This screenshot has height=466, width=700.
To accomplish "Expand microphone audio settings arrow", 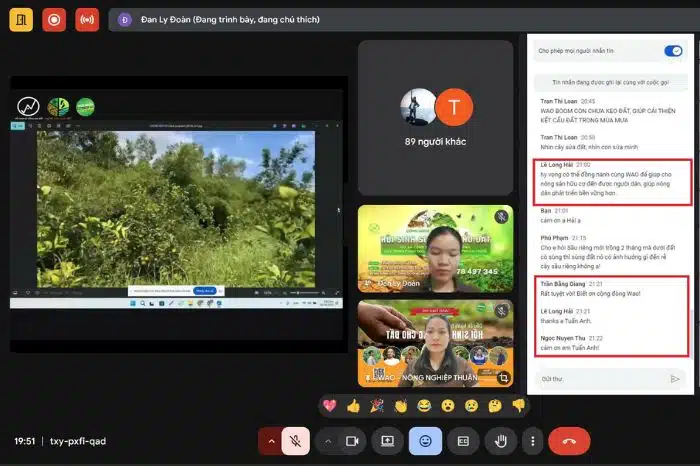I will click(269, 440).
